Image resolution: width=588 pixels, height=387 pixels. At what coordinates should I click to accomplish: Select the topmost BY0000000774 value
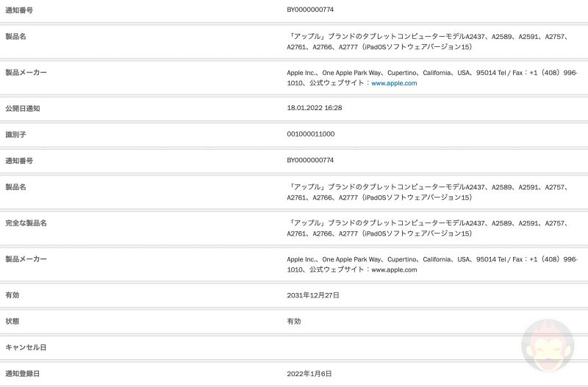(x=312, y=10)
